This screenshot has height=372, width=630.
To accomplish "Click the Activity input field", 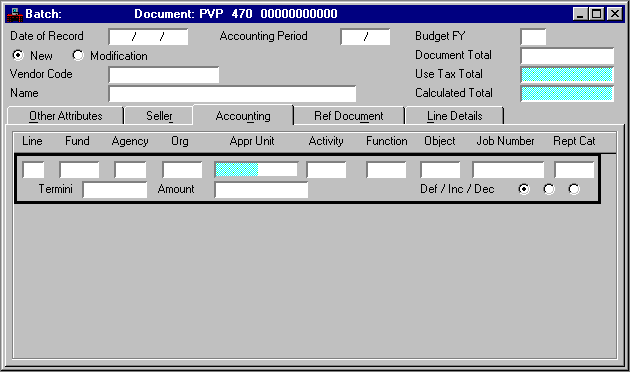I will [326, 170].
